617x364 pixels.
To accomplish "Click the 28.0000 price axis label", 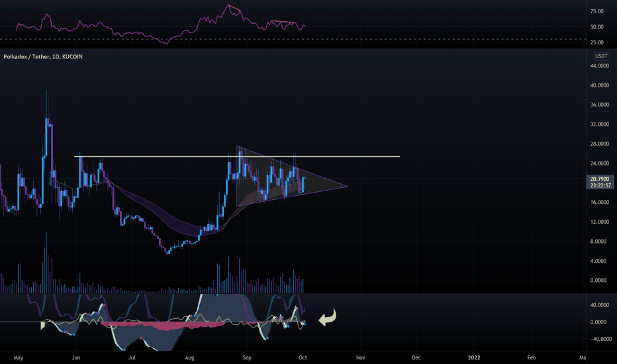I will tap(599, 144).
